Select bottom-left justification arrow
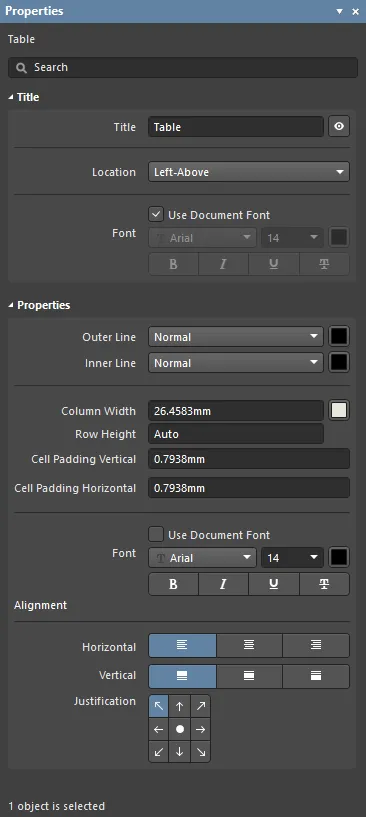The height and width of the screenshot is (817, 366). pyautogui.click(x=159, y=752)
